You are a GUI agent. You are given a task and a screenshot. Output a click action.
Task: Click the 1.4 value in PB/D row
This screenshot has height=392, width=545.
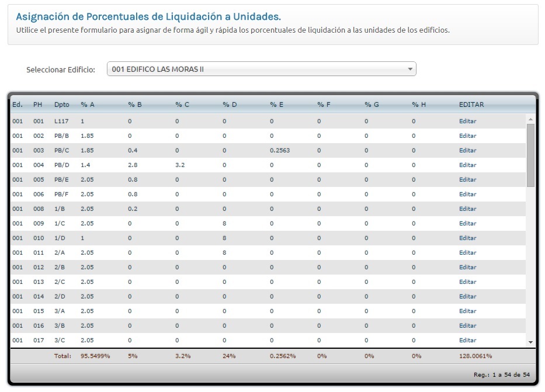click(x=85, y=165)
